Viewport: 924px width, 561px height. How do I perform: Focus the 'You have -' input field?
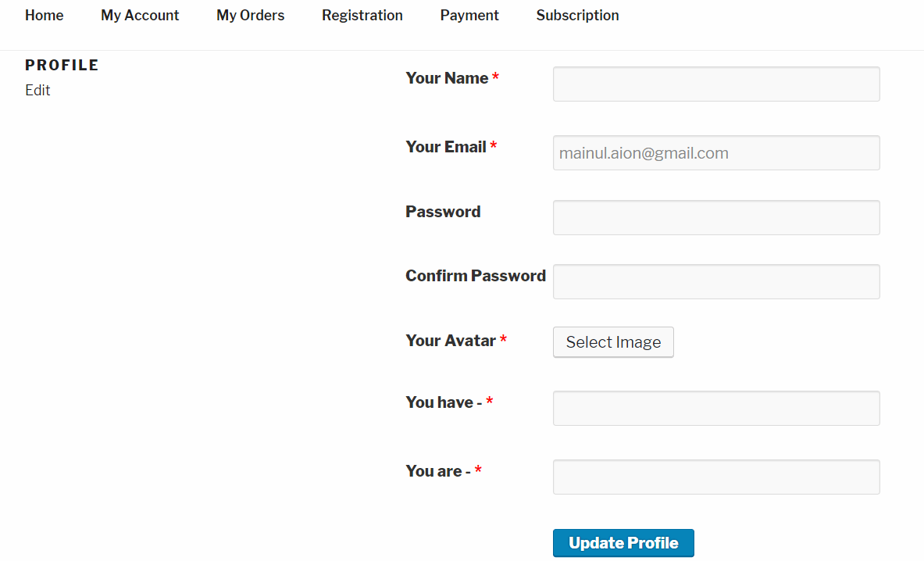coord(716,408)
